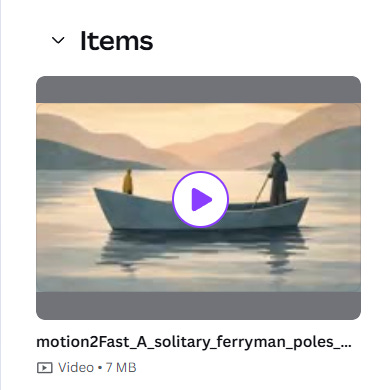Click the 7 MB file size text
377x390 pixels.
pyautogui.click(x=121, y=368)
